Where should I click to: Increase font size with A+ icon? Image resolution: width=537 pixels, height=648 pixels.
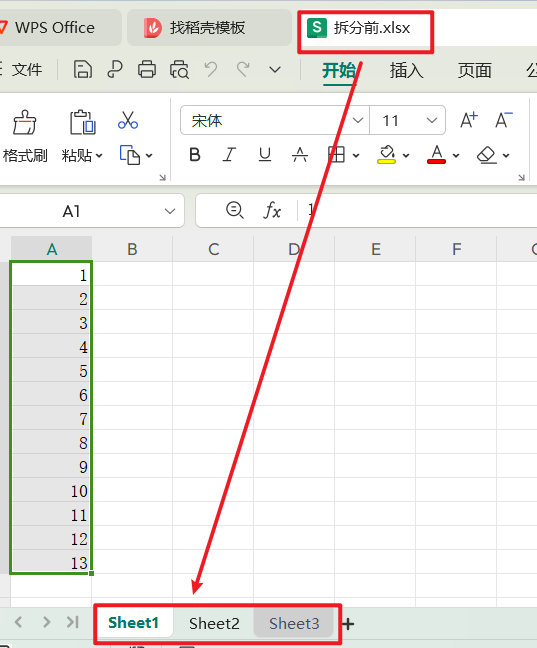(x=469, y=120)
